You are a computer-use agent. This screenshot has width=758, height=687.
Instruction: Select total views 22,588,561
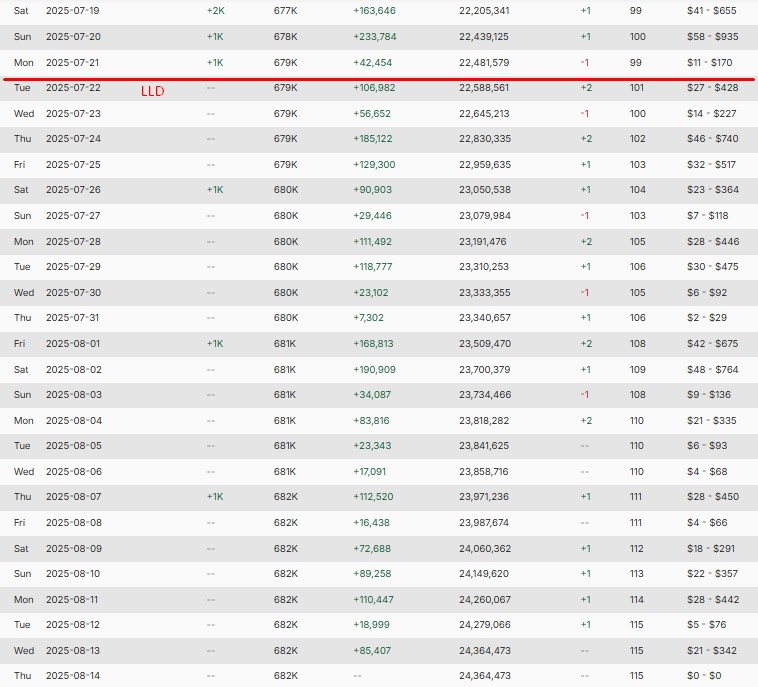pos(484,88)
